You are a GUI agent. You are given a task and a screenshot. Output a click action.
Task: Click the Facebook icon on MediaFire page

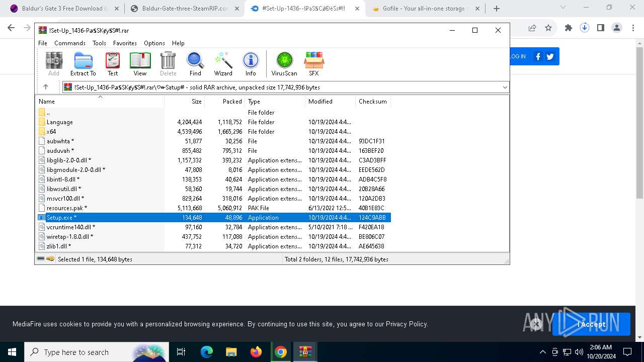(x=538, y=56)
